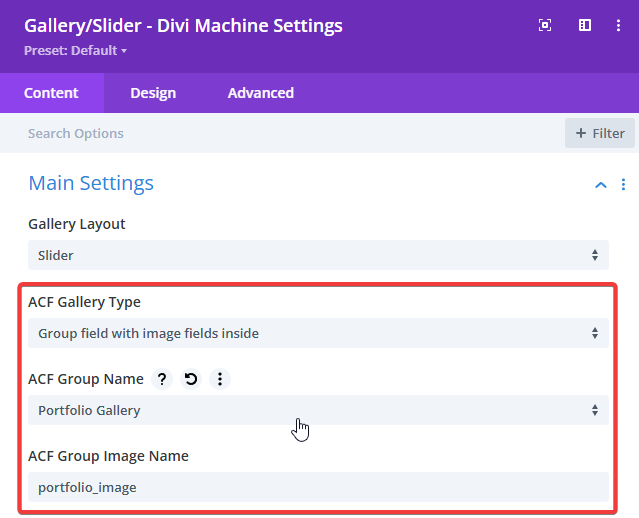
Task: Open the three-dot menu in the header
Action: click(619, 26)
